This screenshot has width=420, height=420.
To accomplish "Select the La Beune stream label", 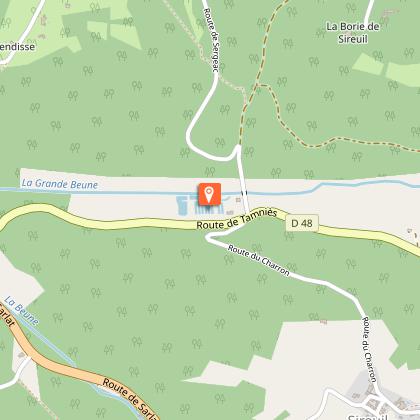I will pyautogui.click(x=22, y=311).
